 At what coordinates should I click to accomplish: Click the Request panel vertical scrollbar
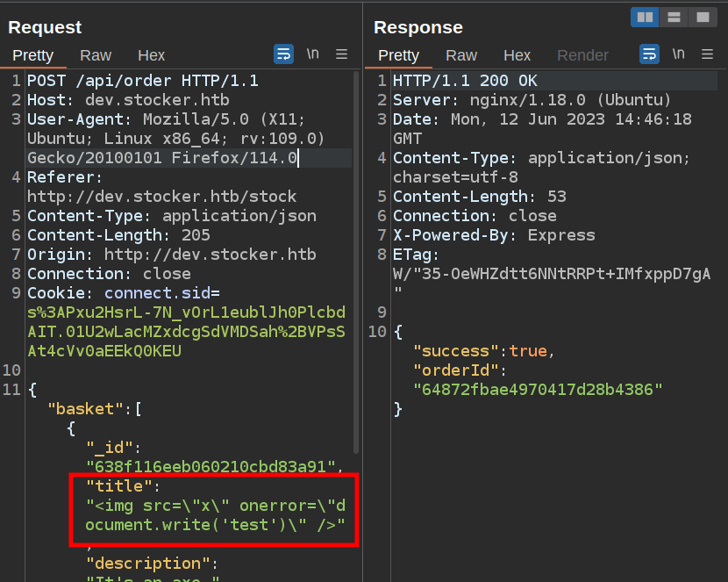tap(355, 263)
